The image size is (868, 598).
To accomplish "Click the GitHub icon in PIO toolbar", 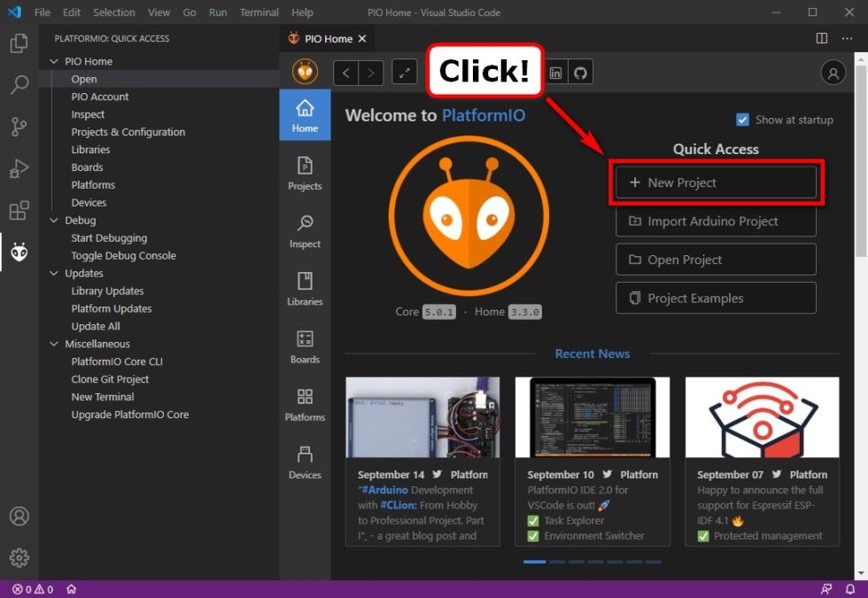I will pyautogui.click(x=580, y=73).
